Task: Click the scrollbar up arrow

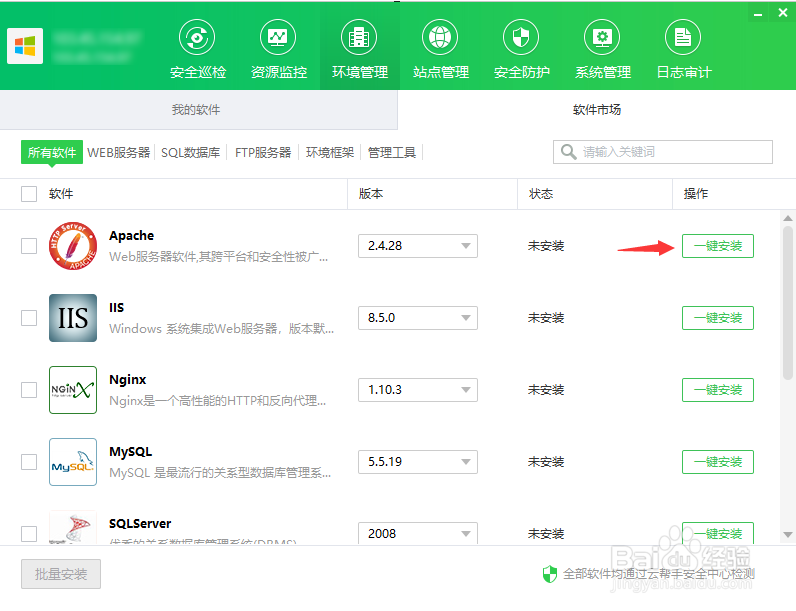Action: [788, 219]
